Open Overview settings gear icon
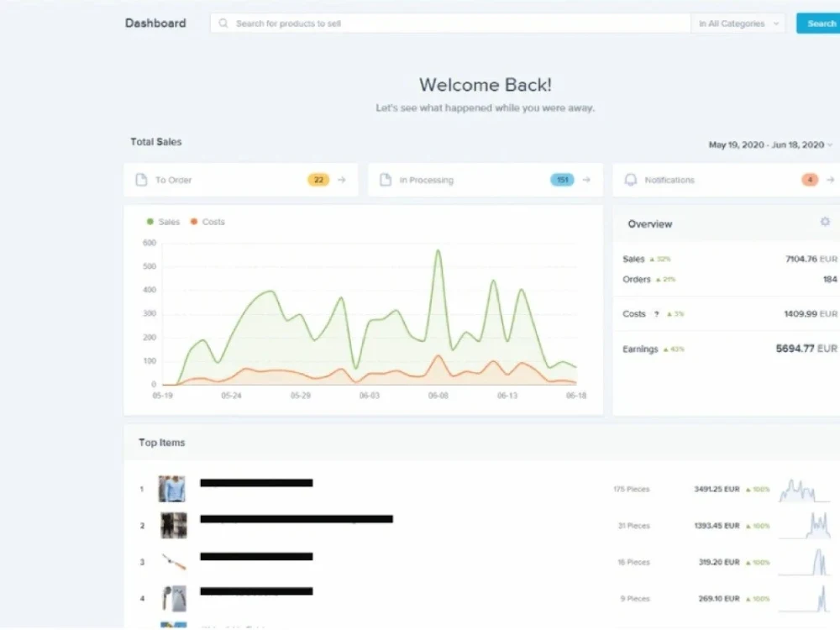The width and height of the screenshot is (840, 630). [x=825, y=222]
